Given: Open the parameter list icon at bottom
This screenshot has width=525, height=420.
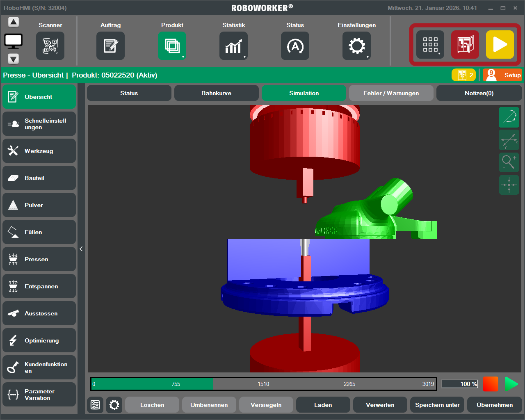Looking at the screenshot, I should pos(95,405).
